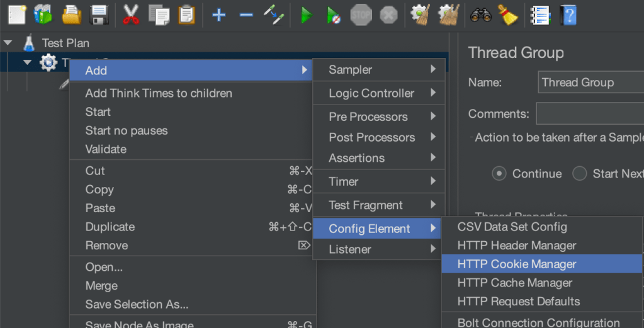
Task: Click the Clear All broom icon
Action: tap(507, 14)
